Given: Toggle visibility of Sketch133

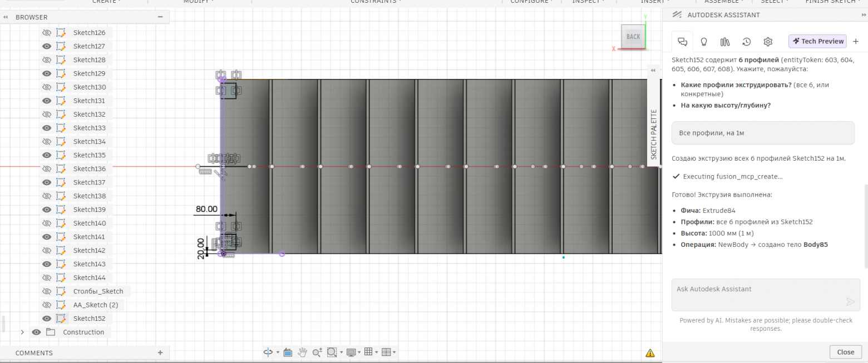Looking at the screenshot, I should click(x=47, y=128).
